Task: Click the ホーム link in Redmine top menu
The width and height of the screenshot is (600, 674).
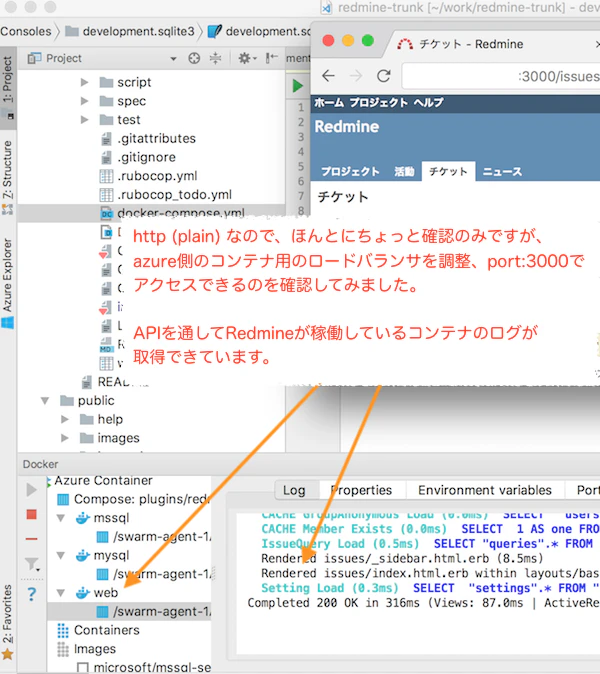Action: 329,102
